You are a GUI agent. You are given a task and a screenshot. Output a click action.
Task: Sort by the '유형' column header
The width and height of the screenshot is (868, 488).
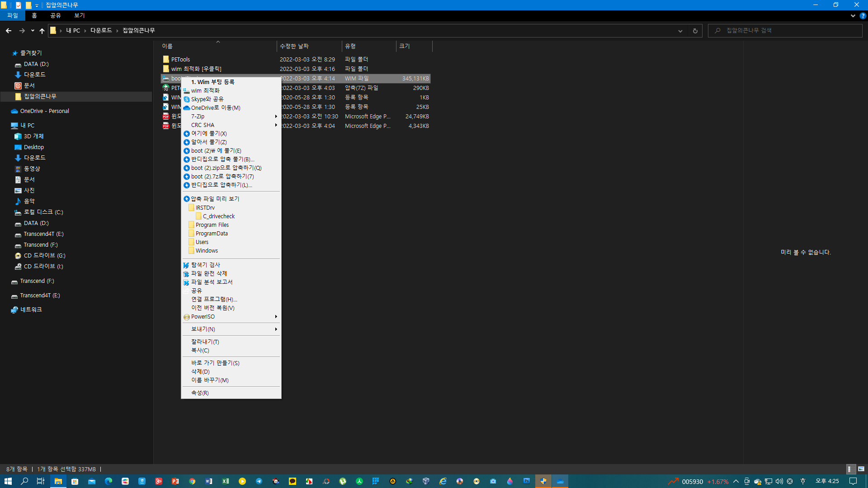coord(369,46)
